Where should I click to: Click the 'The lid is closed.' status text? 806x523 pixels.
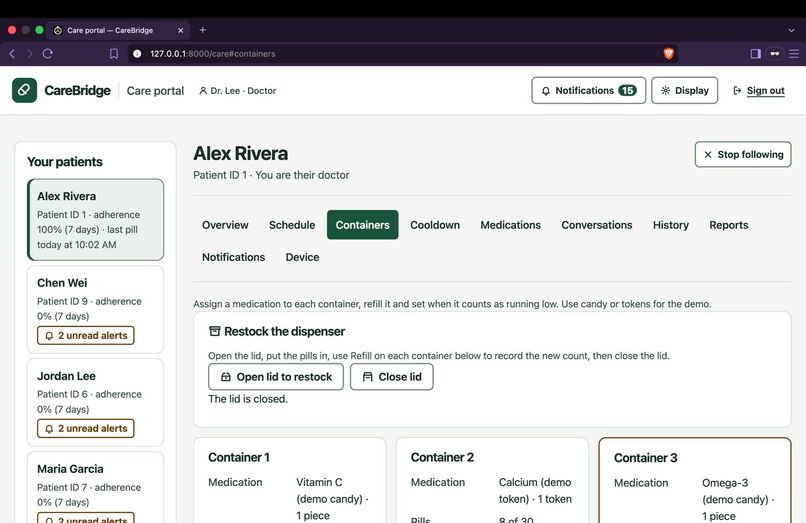click(x=248, y=399)
